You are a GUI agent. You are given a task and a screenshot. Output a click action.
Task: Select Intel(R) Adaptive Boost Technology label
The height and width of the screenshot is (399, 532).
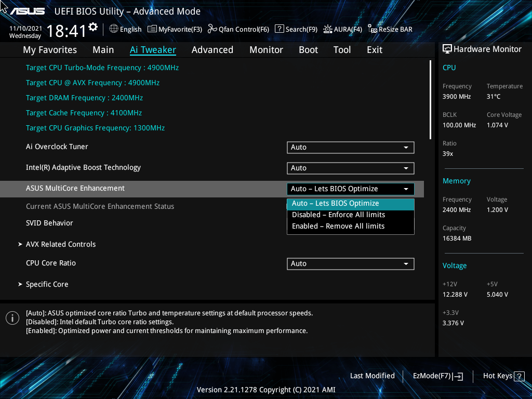(83, 168)
